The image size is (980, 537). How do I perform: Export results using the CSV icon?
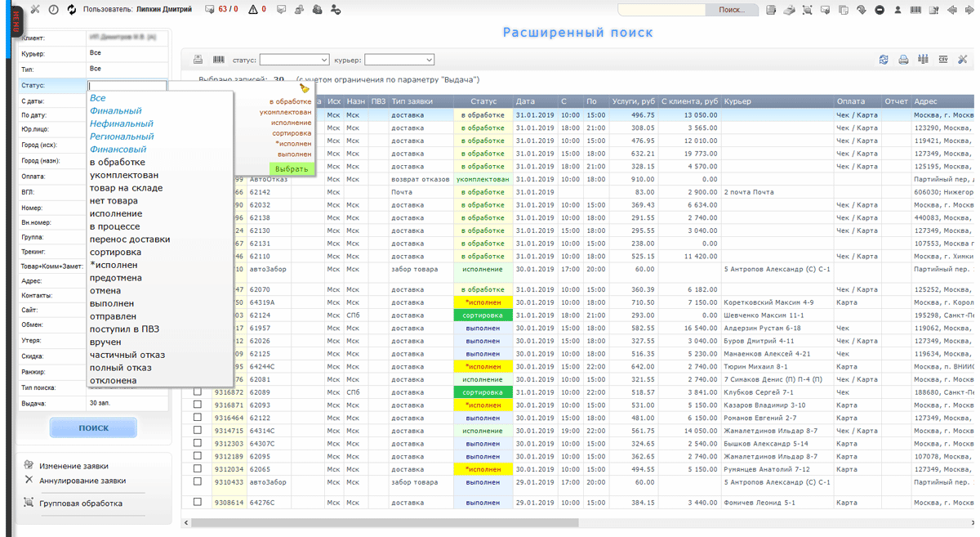click(943, 60)
